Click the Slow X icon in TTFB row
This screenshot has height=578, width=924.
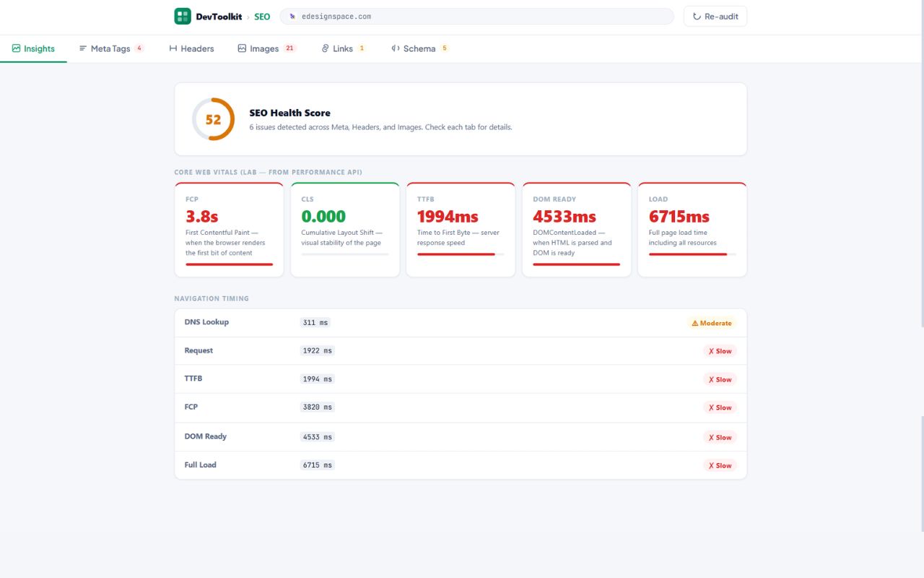pos(711,379)
